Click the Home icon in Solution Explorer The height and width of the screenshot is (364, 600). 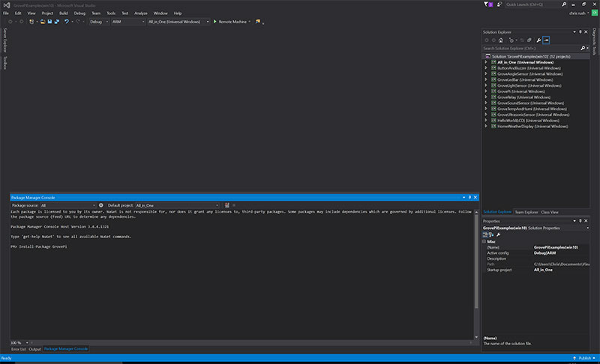pos(502,39)
